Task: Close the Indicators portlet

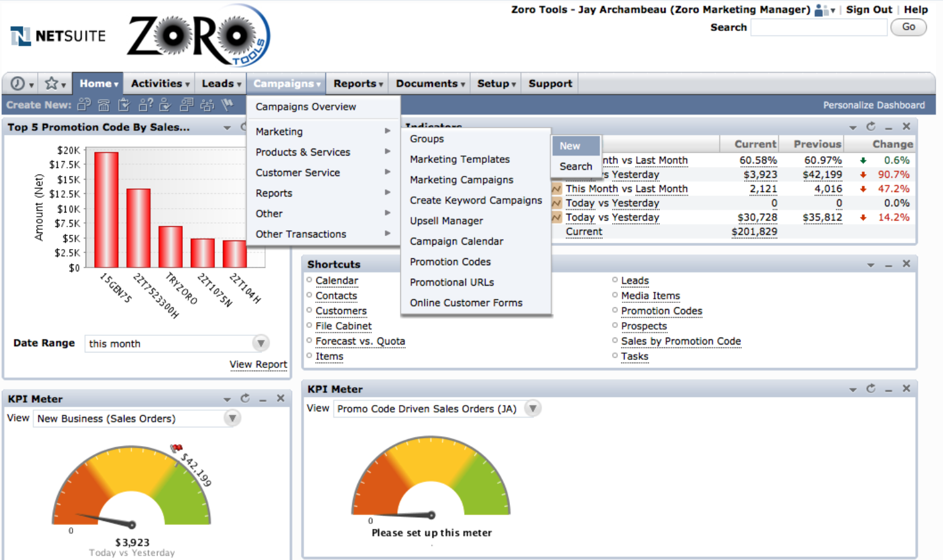Action: [x=906, y=126]
